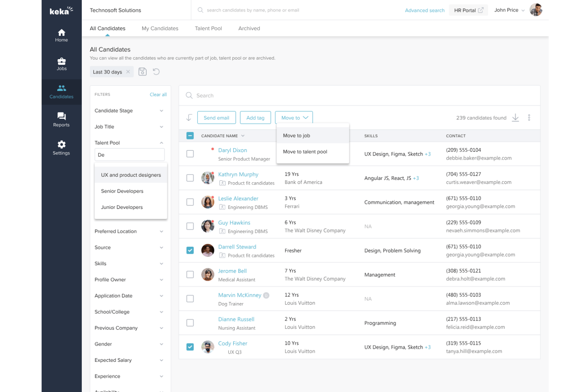Click Cody Fisher's avatar

click(208, 347)
